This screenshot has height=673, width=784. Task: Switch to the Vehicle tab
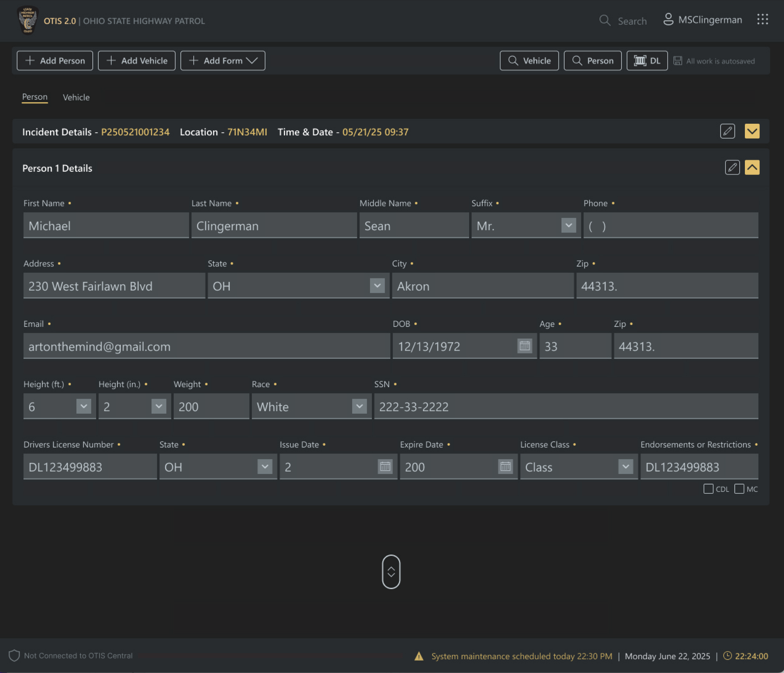coord(76,97)
